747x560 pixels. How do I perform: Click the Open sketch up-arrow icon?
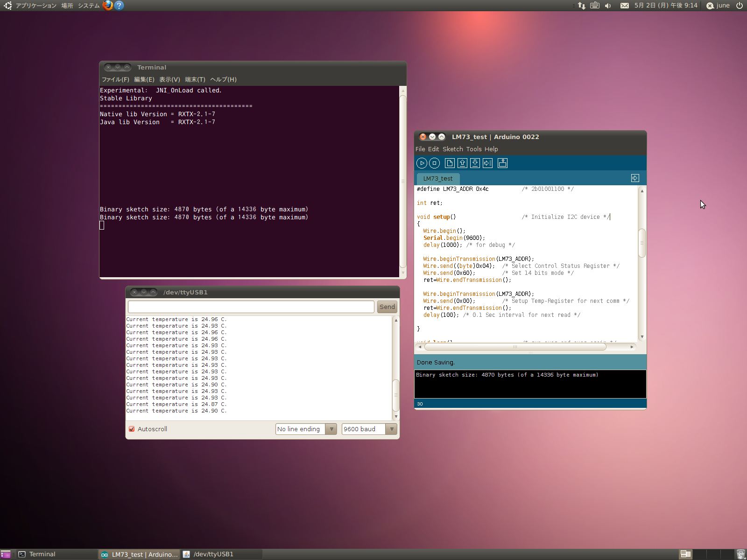(462, 163)
